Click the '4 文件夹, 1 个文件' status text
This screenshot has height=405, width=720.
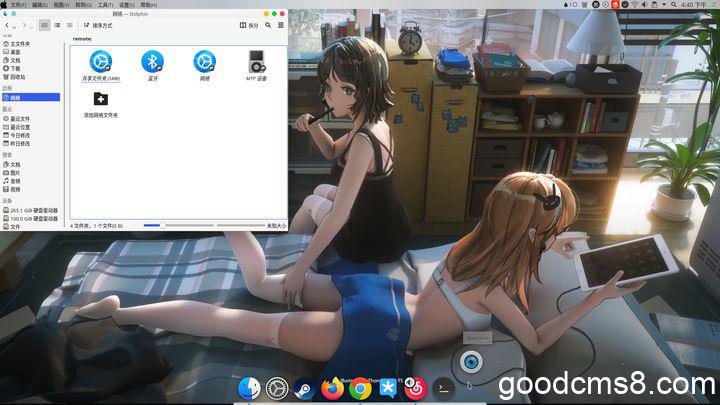click(97, 226)
